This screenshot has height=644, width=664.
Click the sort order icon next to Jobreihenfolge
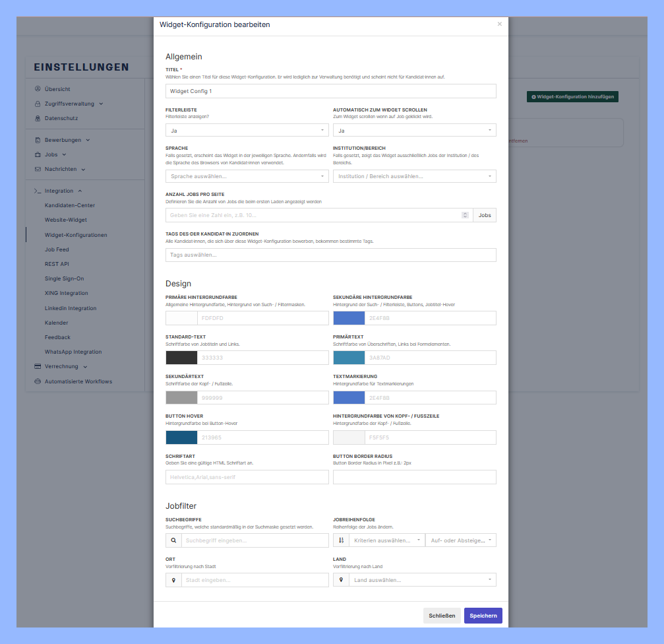coord(340,540)
